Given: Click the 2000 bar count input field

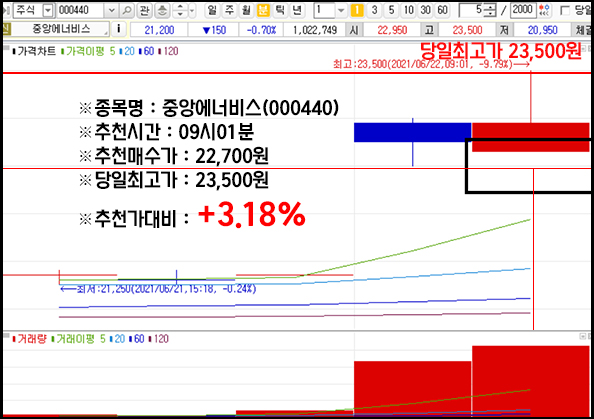Looking at the screenshot, I should (x=523, y=10).
